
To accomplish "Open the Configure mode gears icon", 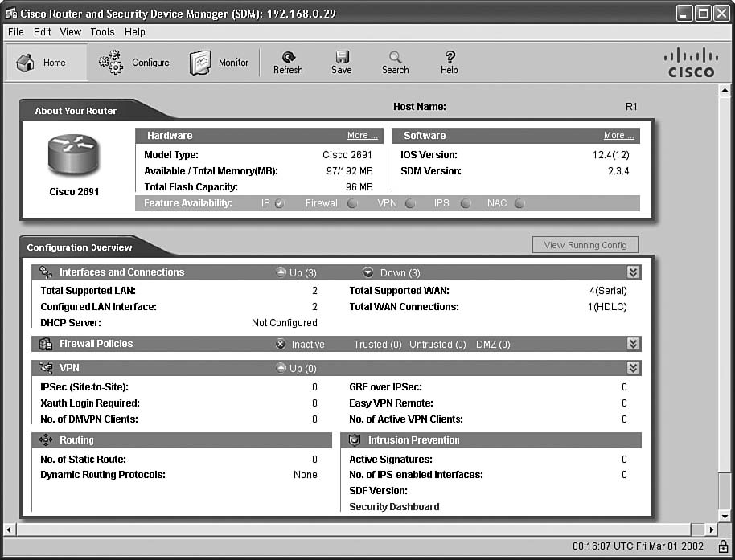I will tap(111, 63).
